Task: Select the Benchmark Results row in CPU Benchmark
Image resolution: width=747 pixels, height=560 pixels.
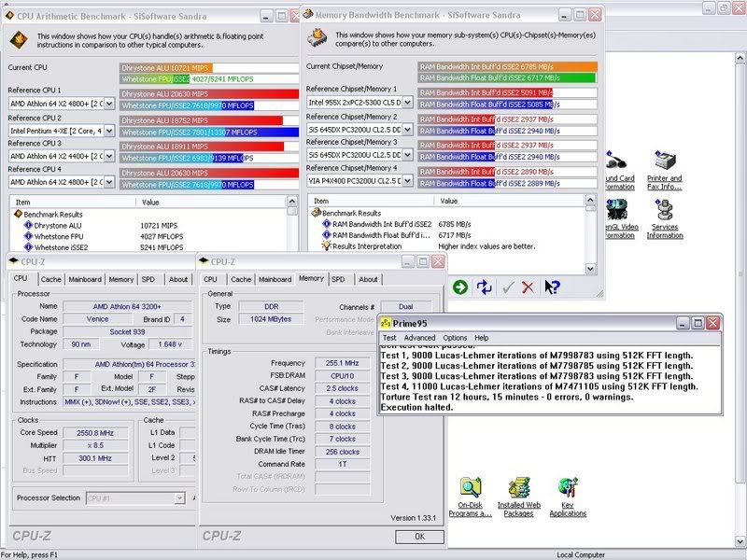Action: (53, 215)
